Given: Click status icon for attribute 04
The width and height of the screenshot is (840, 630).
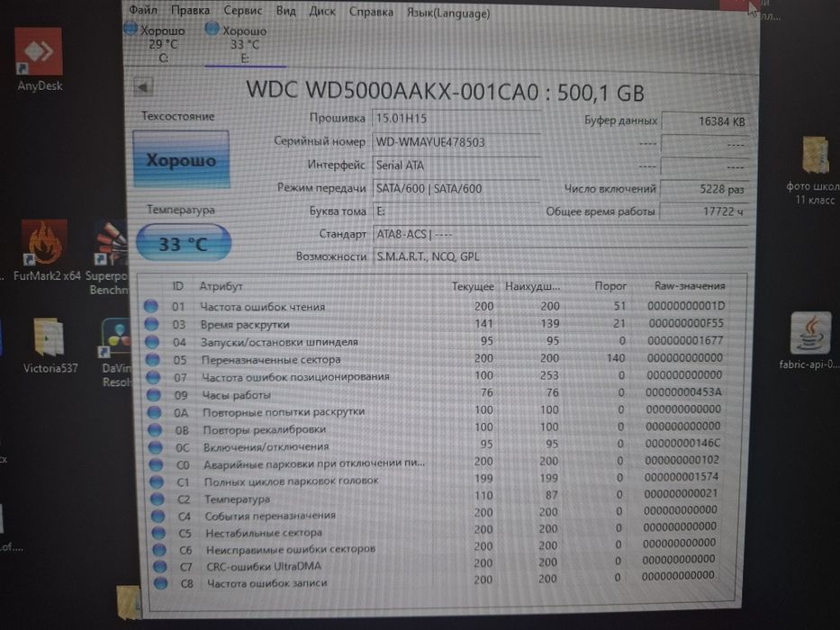Looking at the screenshot, I should (152, 342).
